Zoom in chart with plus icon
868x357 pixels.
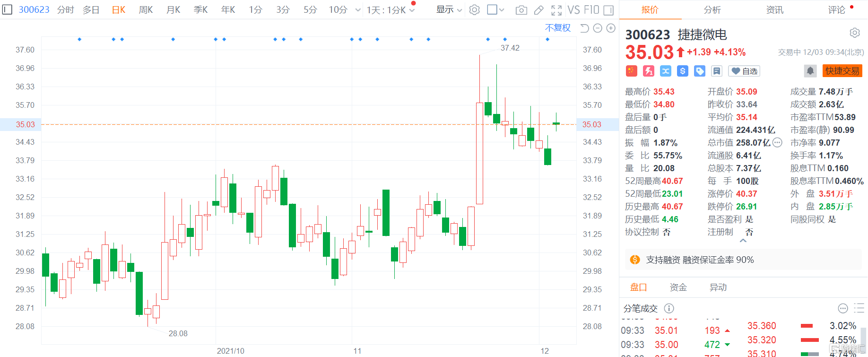click(611, 28)
